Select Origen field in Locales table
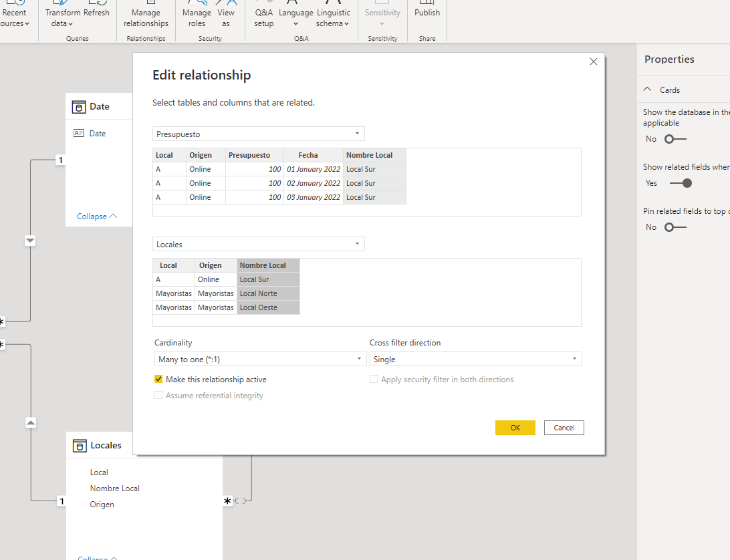The image size is (730, 560). pos(102,504)
